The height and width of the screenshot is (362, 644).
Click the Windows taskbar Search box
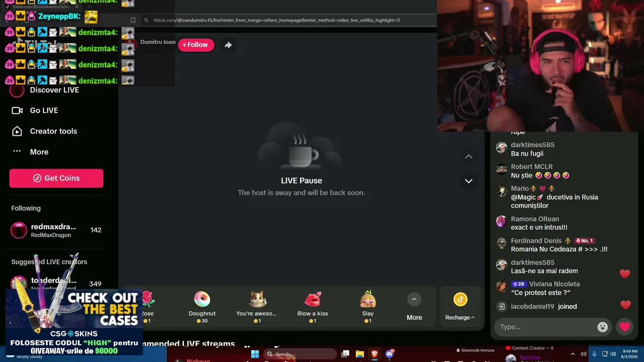(300, 354)
